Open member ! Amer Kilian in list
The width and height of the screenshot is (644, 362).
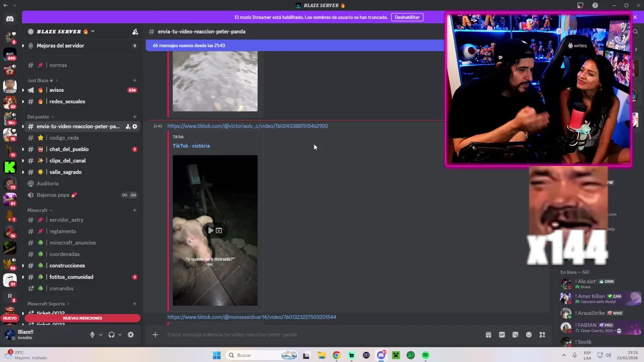point(600,299)
